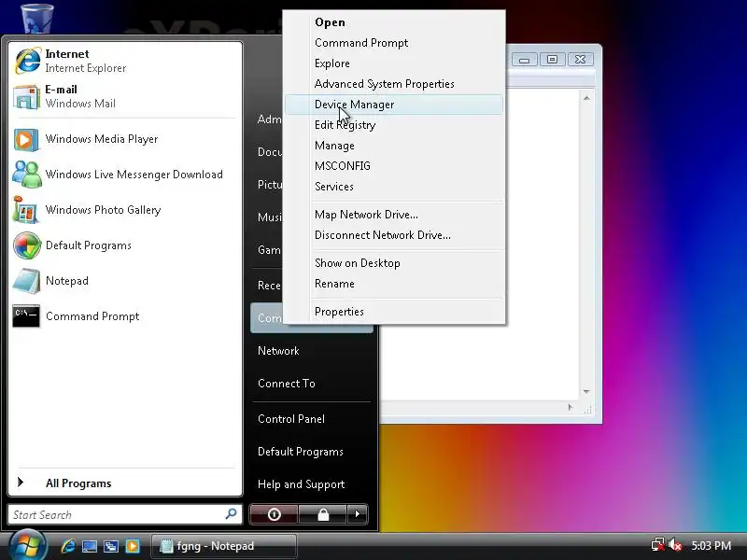
Task: Open Help and Support
Action: [311, 484]
